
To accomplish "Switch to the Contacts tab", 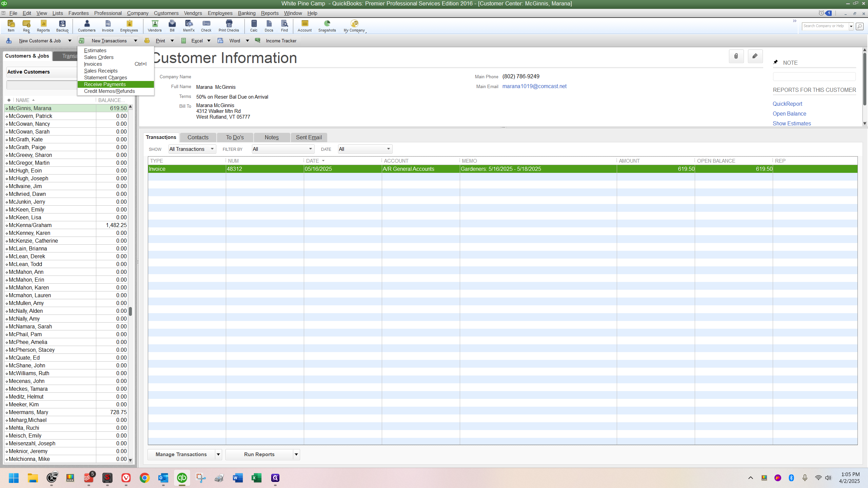I will 198,137.
